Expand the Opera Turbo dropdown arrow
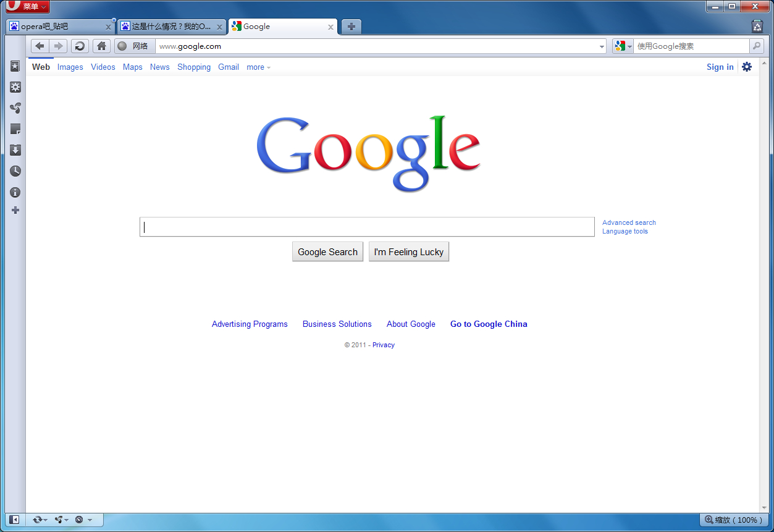The height and width of the screenshot is (532, 774). point(90,520)
